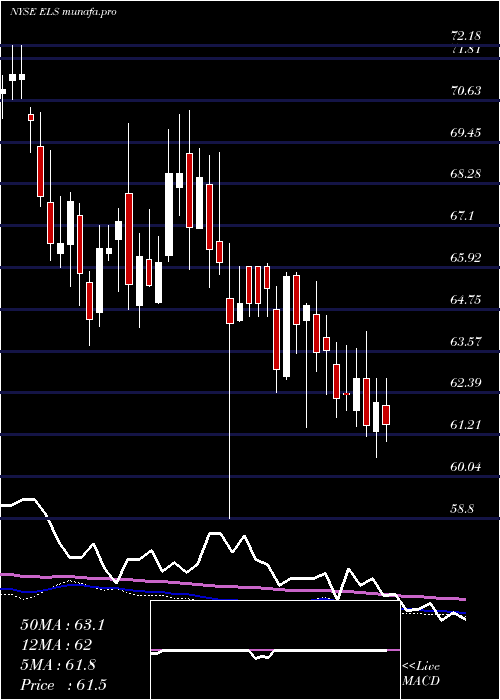500x700 pixels.
Task: Select the 65.92 price axis label
Action: [x=466, y=258]
